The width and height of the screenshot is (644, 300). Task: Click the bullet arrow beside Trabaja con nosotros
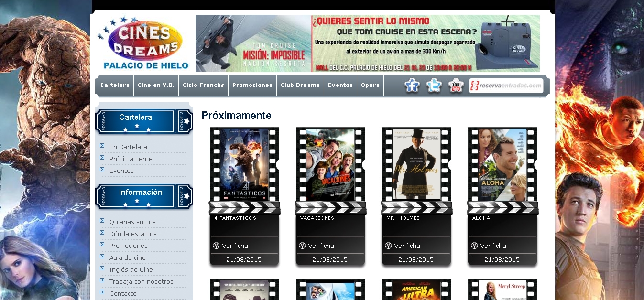(102, 280)
